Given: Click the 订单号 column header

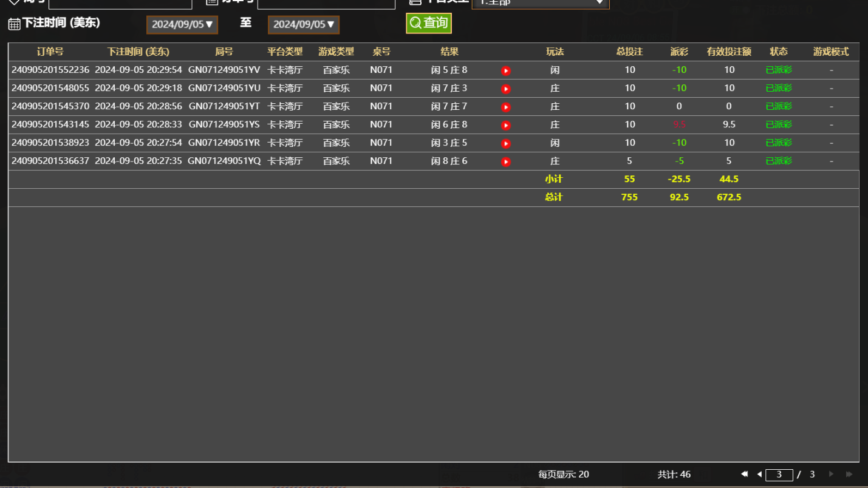Looking at the screenshot, I should [50, 52].
